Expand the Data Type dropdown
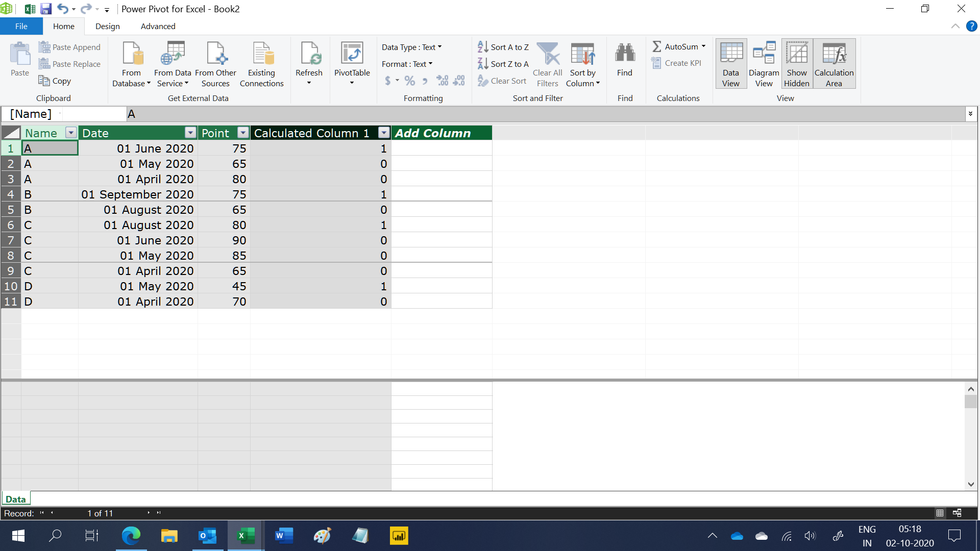 click(412, 47)
